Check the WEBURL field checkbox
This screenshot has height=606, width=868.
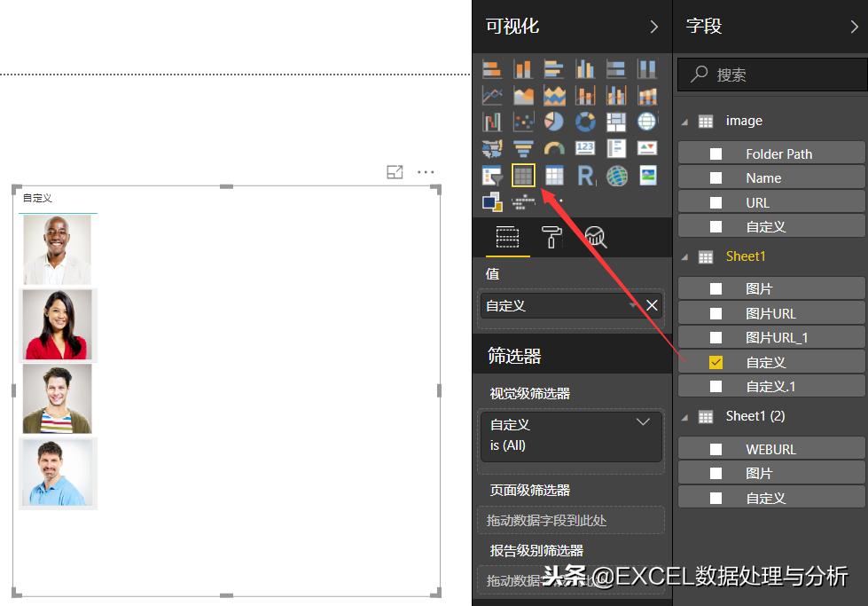(x=716, y=448)
